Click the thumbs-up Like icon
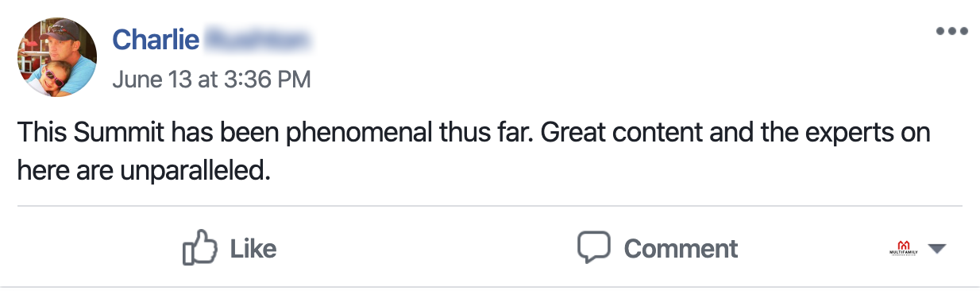Image resolution: width=980 pixels, height=291 pixels. click(x=200, y=247)
